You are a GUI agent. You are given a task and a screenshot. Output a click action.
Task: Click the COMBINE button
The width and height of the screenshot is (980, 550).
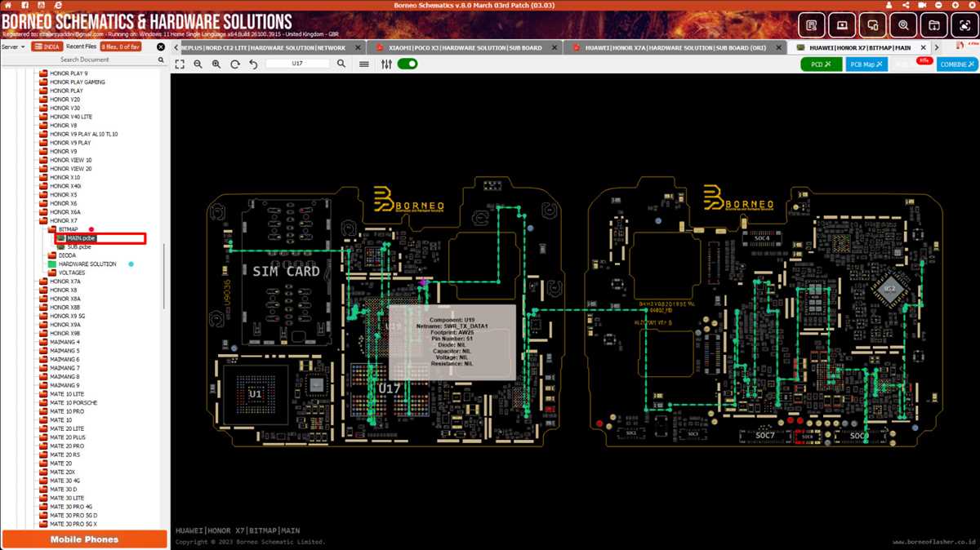click(957, 64)
